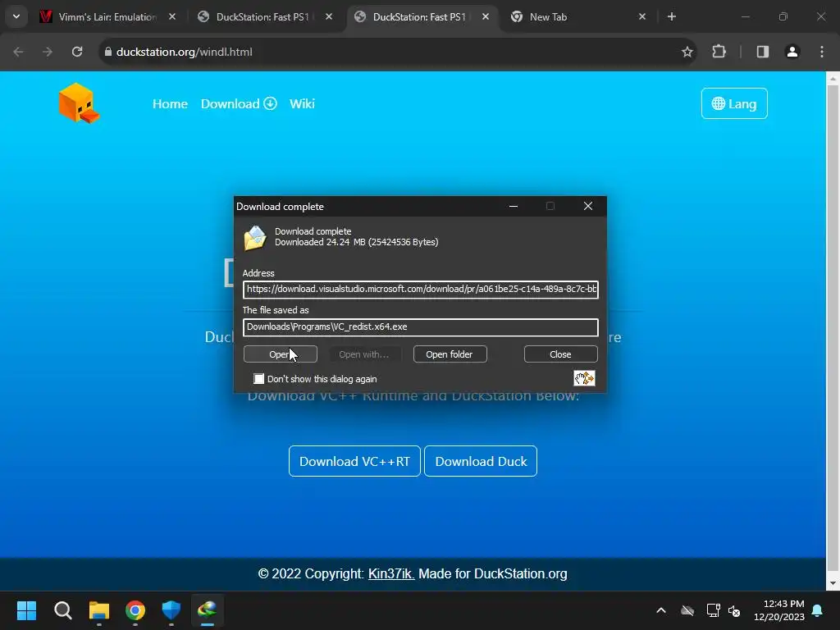
Task: Go forward in browser history
Action: coord(48,52)
